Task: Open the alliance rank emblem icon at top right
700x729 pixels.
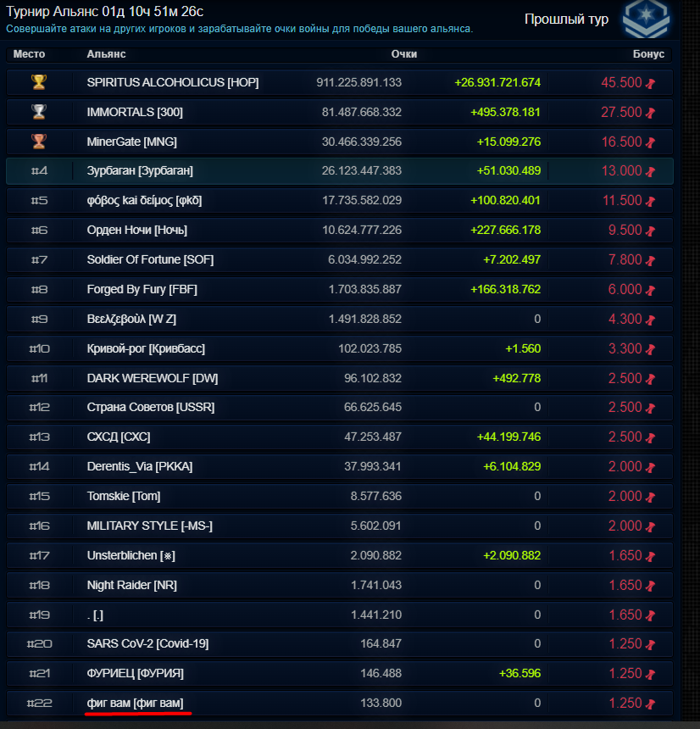Action: coord(646,19)
